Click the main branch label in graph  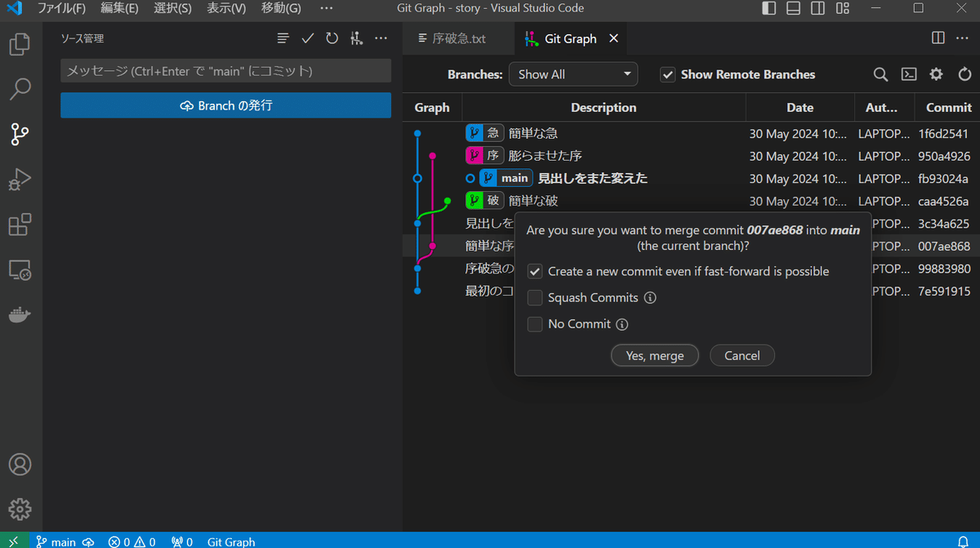tap(506, 178)
